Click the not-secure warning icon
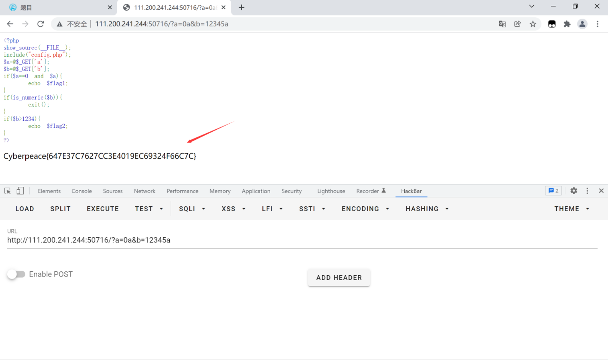Image resolution: width=613 pixels, height=364 pixels. [60, 24]
